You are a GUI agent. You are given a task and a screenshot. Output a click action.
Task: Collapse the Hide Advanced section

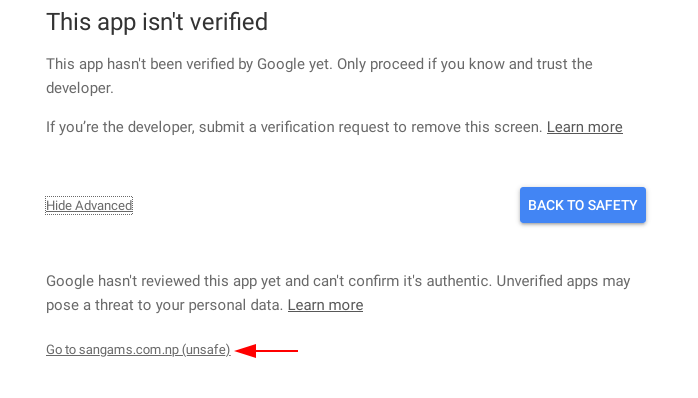(89, 205)
